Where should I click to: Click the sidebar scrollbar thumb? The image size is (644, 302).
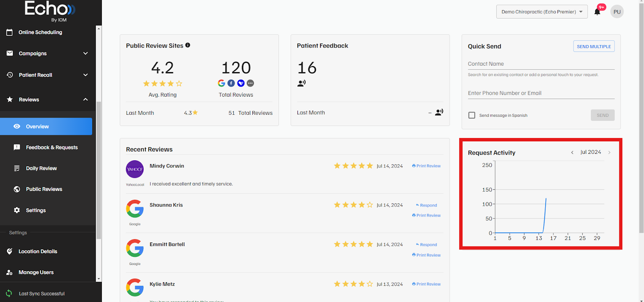99,170
